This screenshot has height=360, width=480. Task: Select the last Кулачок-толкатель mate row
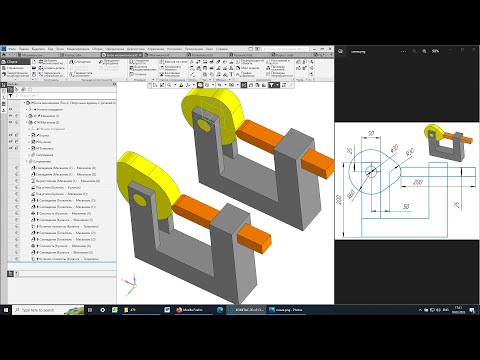point(65,259)
